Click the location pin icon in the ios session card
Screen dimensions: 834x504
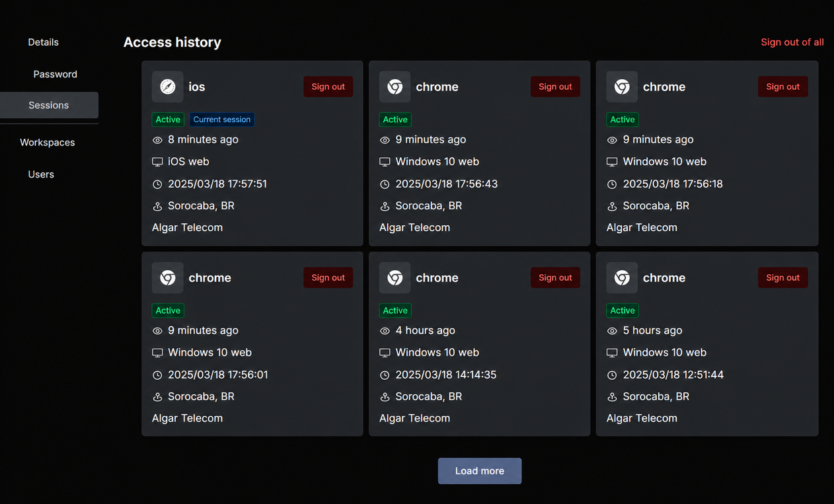(x=157, y=206)
